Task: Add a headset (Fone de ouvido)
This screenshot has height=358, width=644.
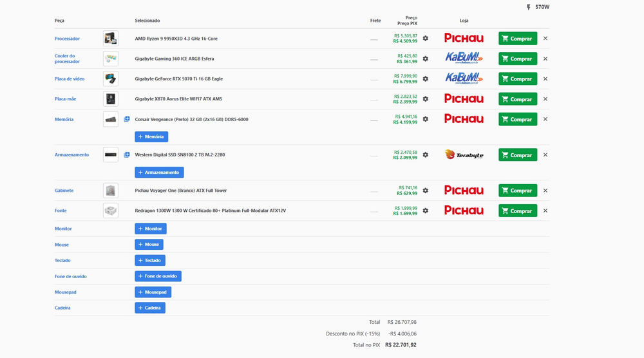Action: [x=158, y=276]
